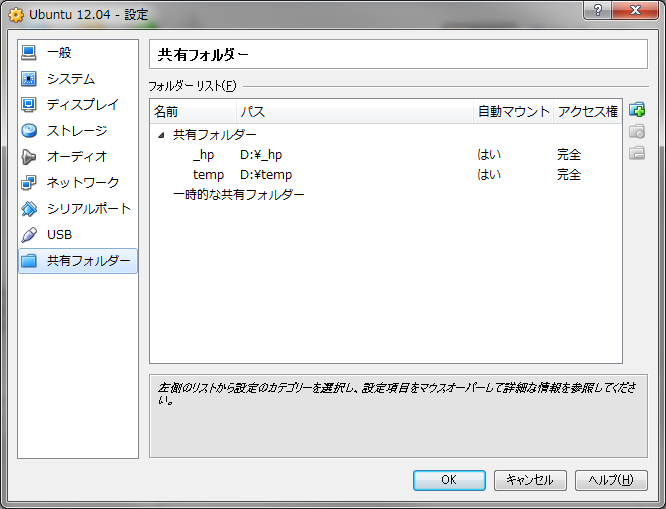
Task: Click the 名前 column header
Action: pos(193,111)
